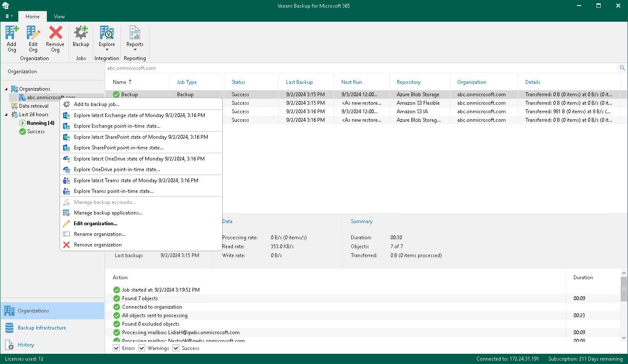Select the Backup job row with Azure Blob Storage

(x=366, y=95)
